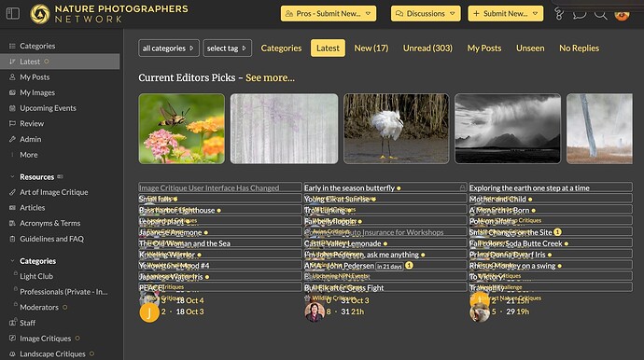Open topic Castle Valley Lemonade
This screenshot has width=644, height=360.
click(x=343, y=243)
